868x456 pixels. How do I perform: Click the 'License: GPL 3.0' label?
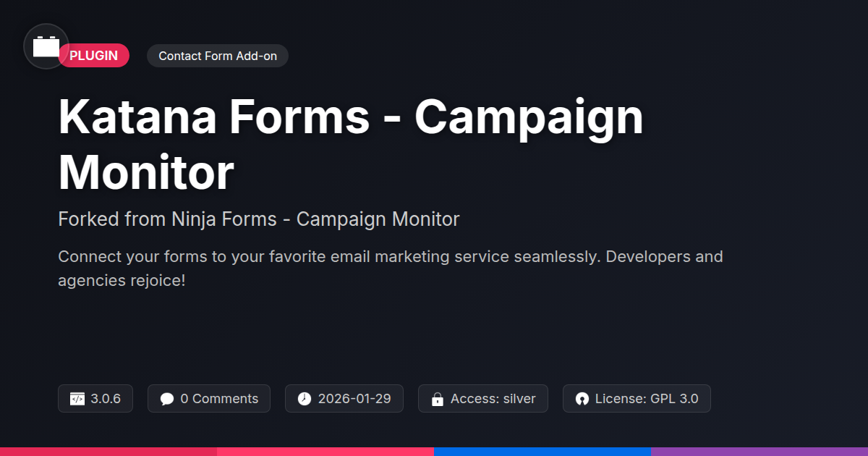pyautogui.click(x=647, y=399)
